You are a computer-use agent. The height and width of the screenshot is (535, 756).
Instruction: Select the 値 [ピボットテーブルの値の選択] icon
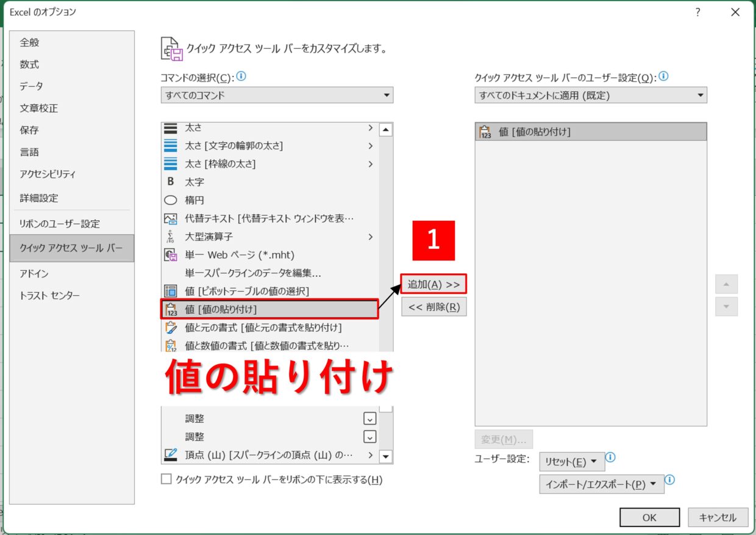pyautogui.click(x=171, y=291)
